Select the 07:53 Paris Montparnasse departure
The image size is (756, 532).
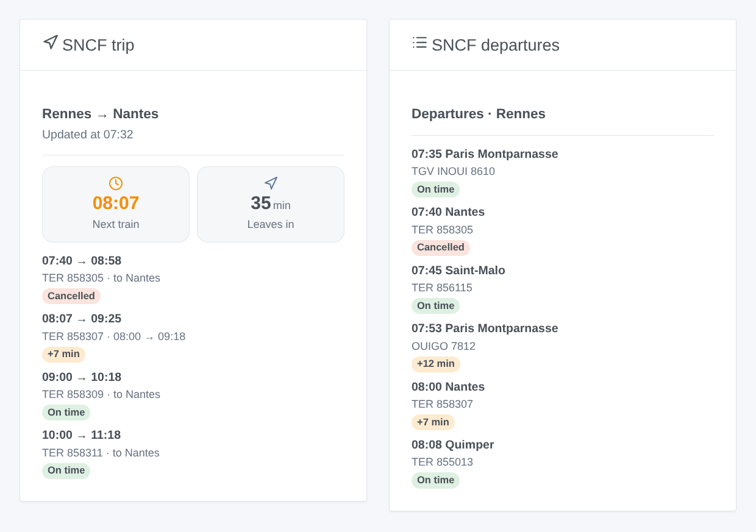pyautogui.click(x=485, y=328)
